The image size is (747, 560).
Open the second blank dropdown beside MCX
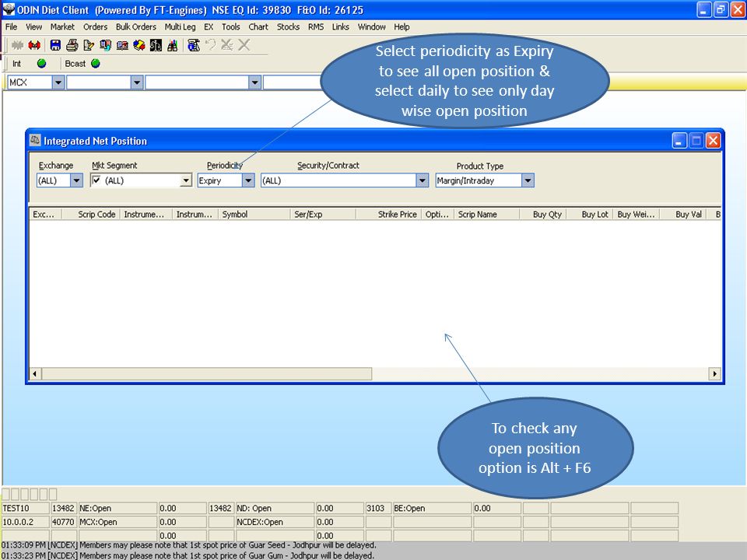click(137, 82)
